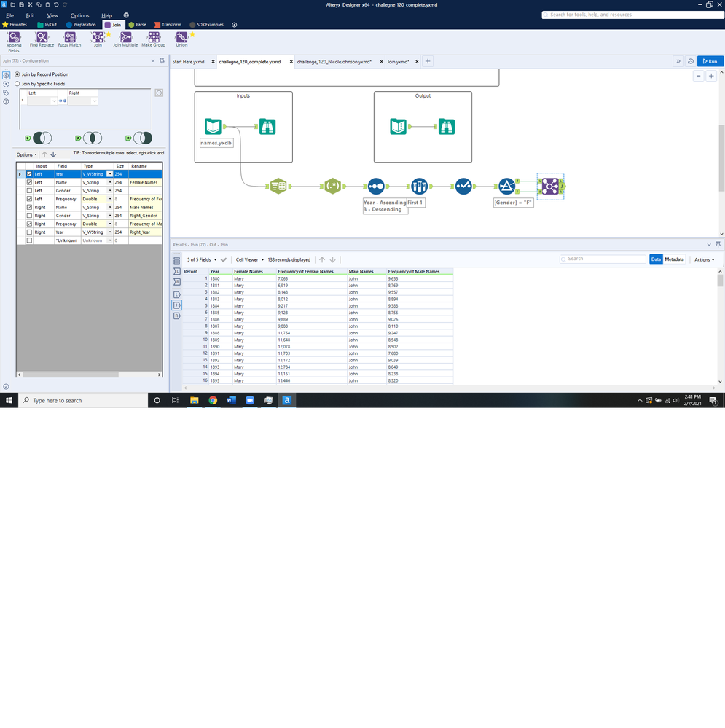725x728 pixels.
Task: Open the Cell Viewer dropdown
Action: click(250, 260)
